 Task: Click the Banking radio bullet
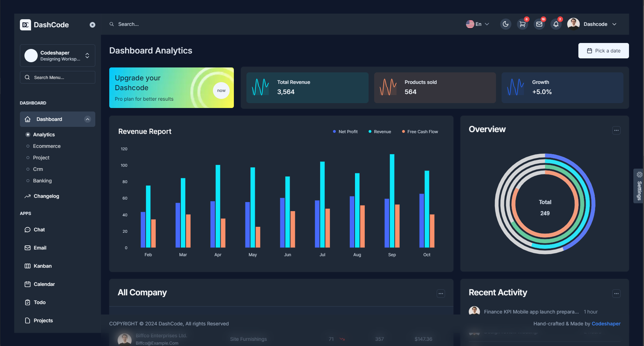pos(28,181)
